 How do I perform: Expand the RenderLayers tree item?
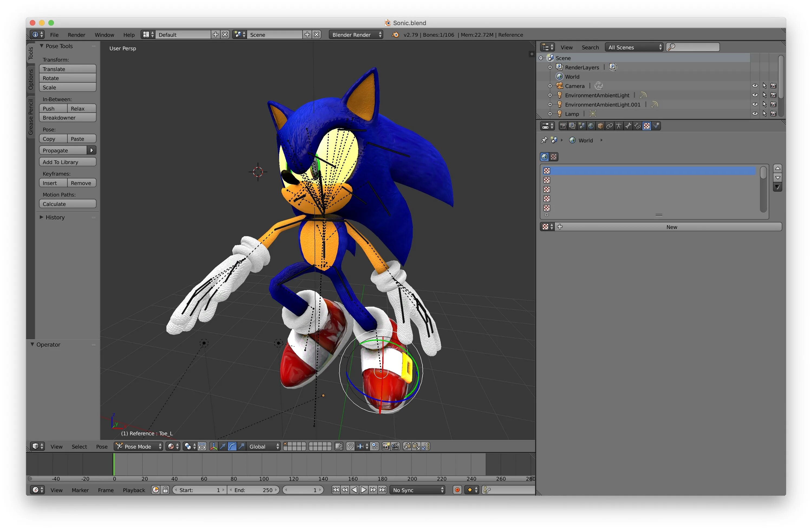(550, 67)
